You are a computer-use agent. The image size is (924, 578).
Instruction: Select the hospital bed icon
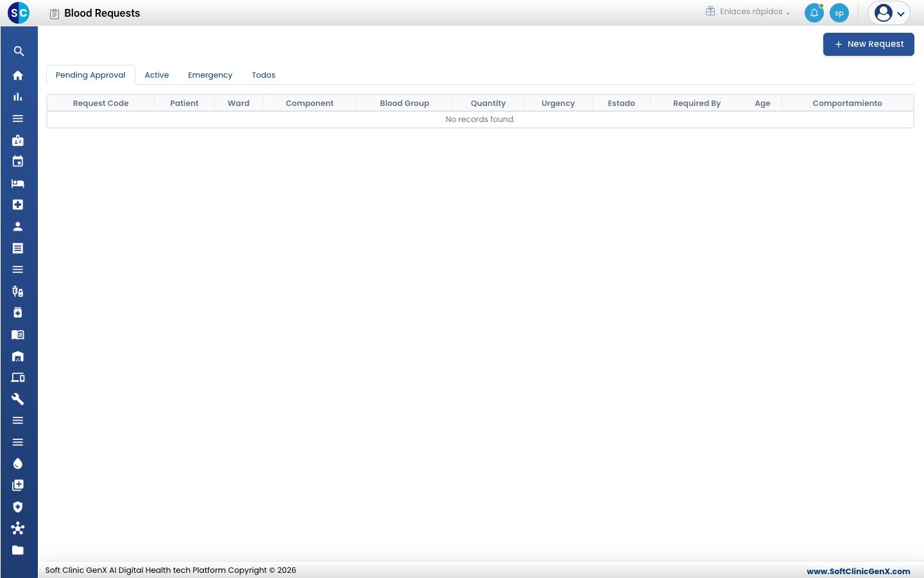(18, 183)
